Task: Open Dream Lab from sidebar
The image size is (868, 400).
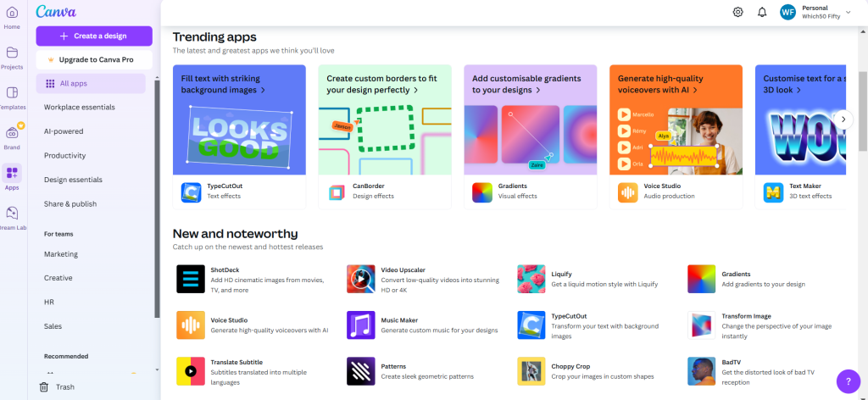Action: click(12, 214)
